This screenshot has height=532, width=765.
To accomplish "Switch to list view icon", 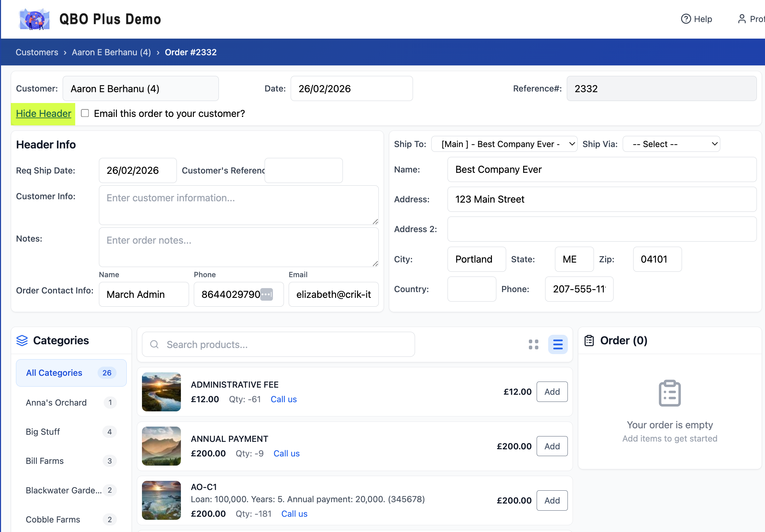I will pos(558,345).
